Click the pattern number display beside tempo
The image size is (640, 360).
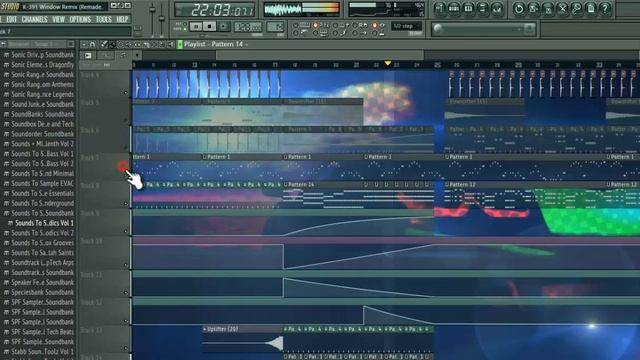coord(275,27)
